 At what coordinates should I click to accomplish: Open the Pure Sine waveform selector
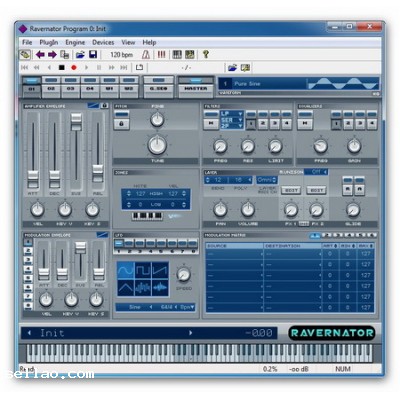tap(262, 84)
